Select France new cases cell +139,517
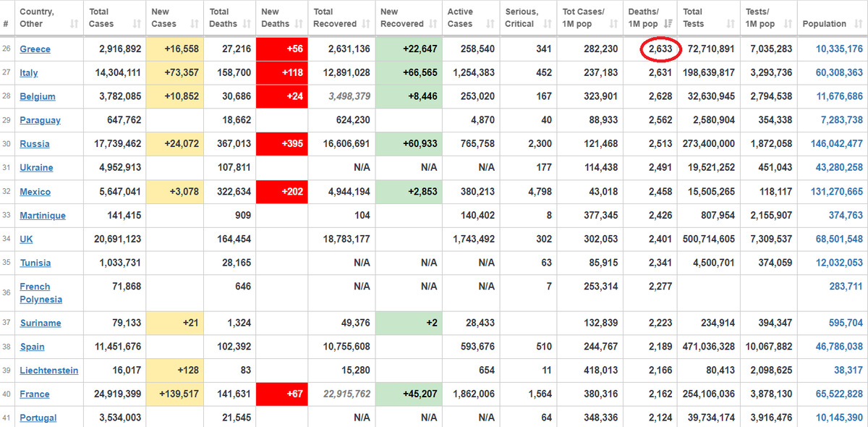Screen dimensions: 868x427 coord(174,394)
